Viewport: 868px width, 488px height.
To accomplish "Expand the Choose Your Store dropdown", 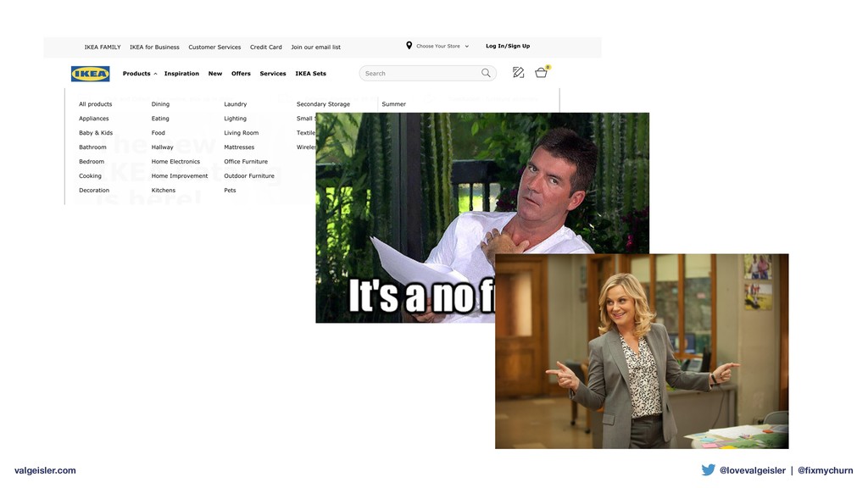I will 442,46.
